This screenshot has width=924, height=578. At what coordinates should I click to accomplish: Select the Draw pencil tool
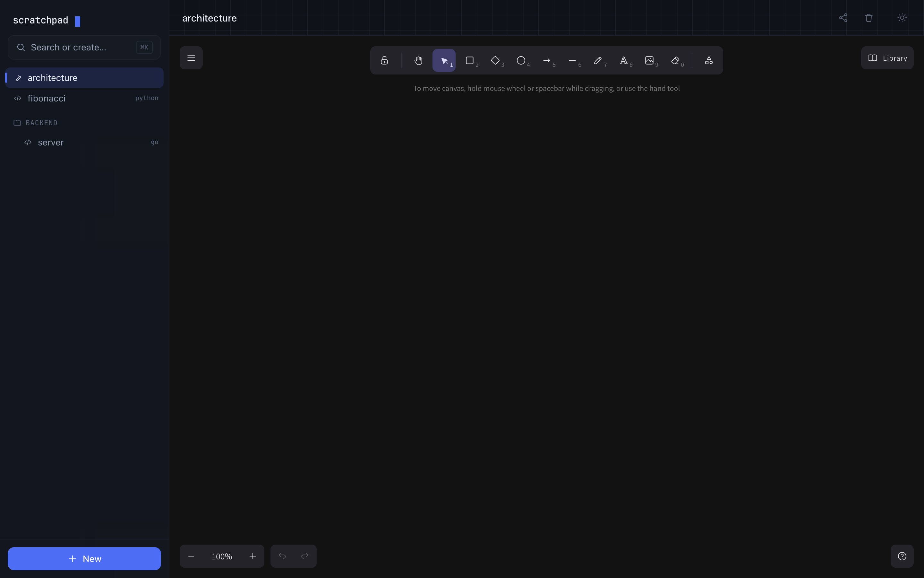pyautogui.click(x=598, y=60)
